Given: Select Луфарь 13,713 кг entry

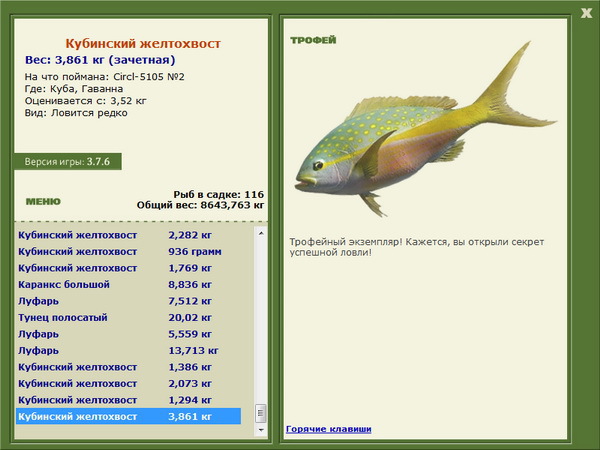Looking at the screenshot, I should (129, 350).
